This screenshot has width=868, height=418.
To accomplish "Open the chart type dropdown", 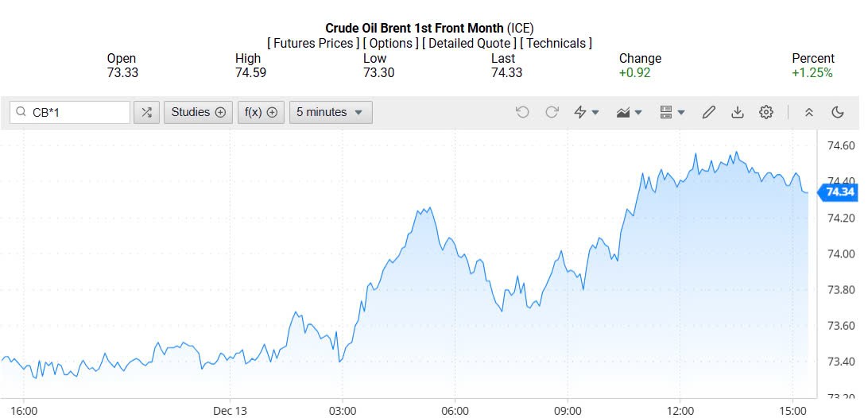I will pyautogui.click(x=630, y=112).
